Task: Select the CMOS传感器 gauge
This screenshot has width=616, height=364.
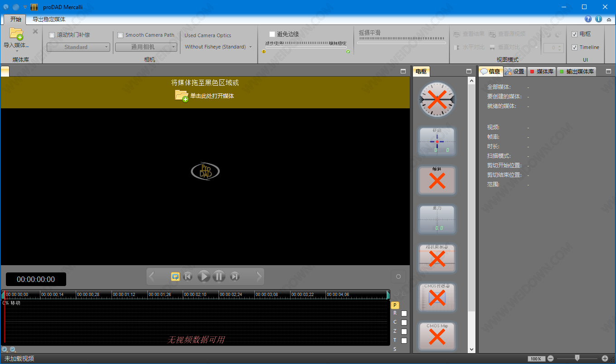Action: coord(437,298)
